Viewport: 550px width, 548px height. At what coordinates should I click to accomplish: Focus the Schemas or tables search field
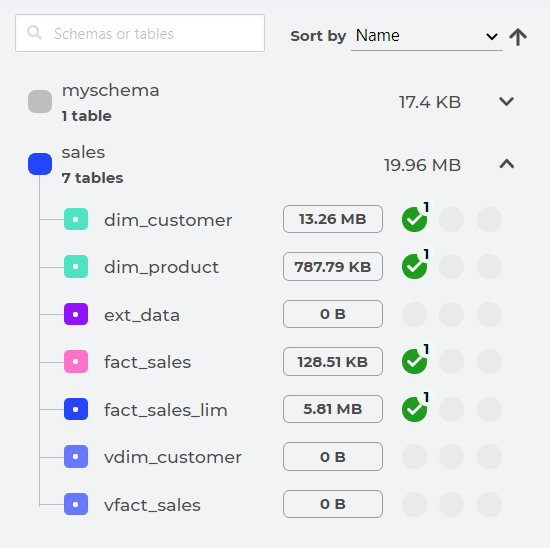pos(140,33)
